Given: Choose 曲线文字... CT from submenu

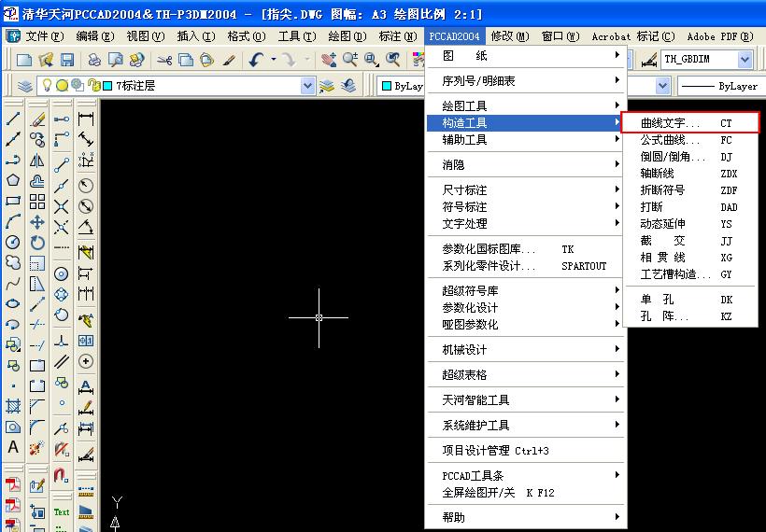Looking at the screenshot, I should [x=690, y=123].
